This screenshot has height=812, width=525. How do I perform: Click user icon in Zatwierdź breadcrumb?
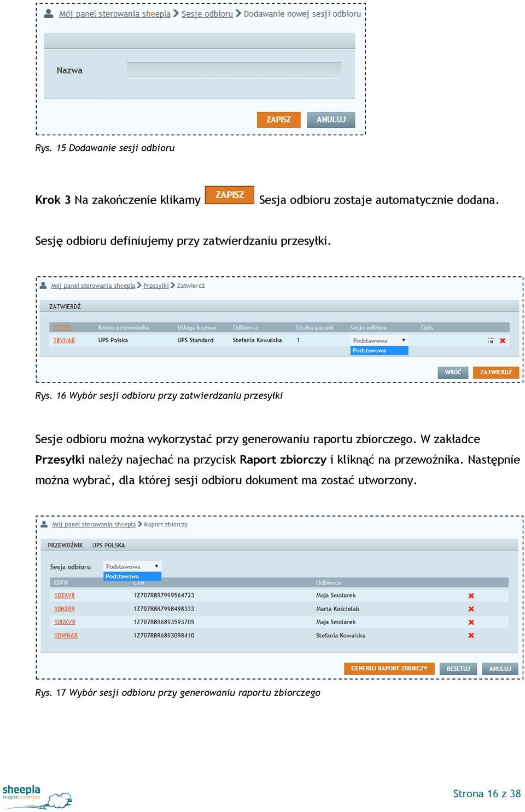tap(44, 285)
